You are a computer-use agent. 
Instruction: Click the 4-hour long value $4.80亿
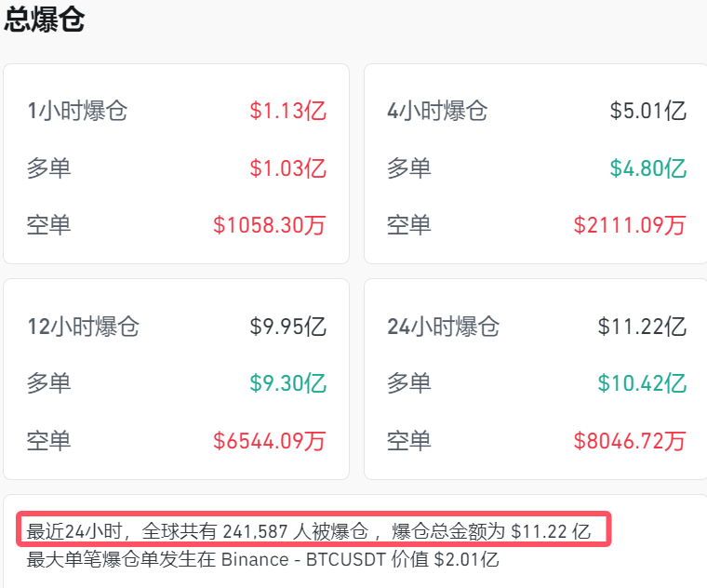(647, 168)
